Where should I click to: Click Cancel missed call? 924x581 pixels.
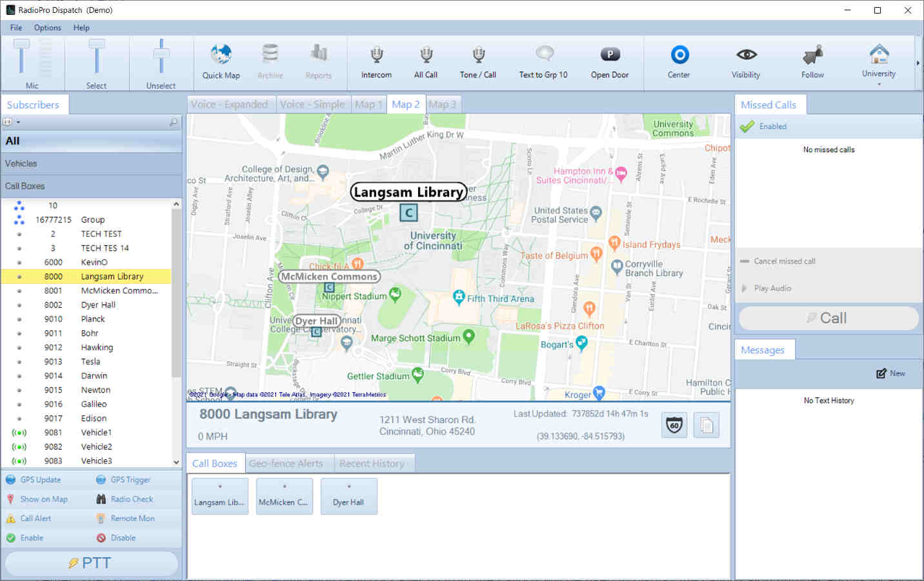(778, 261)
